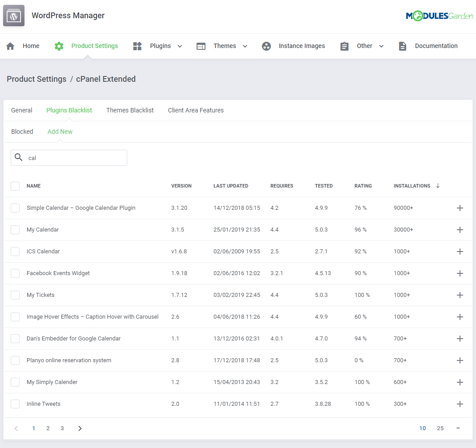Click the previous page left chevron

point(16,428)
